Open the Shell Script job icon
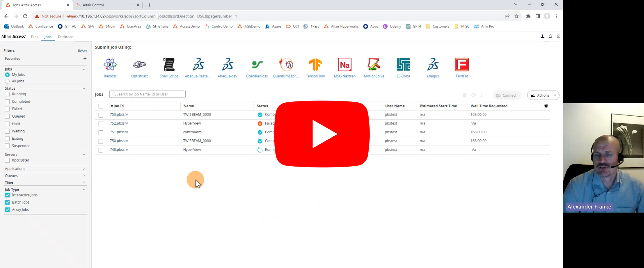This screenshot has width=644, height=268. (x=168, y=65)
